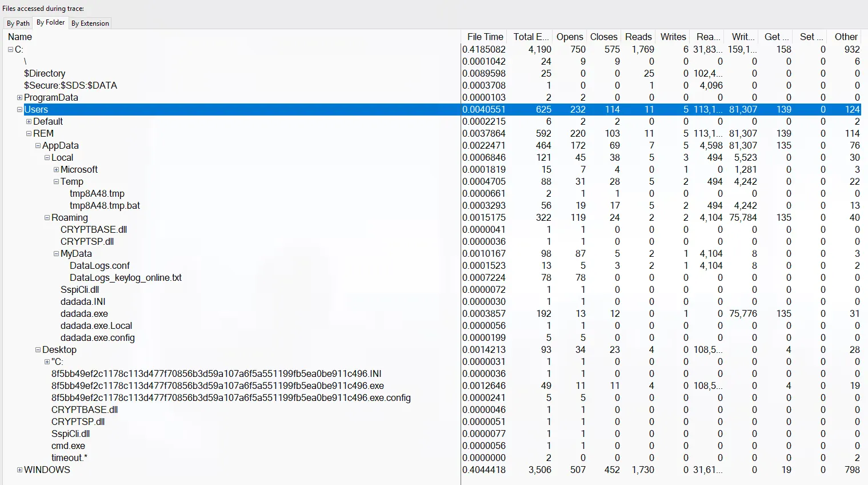Expand the WINDOWS folder
868x485 pixels.
pos(19,470)
